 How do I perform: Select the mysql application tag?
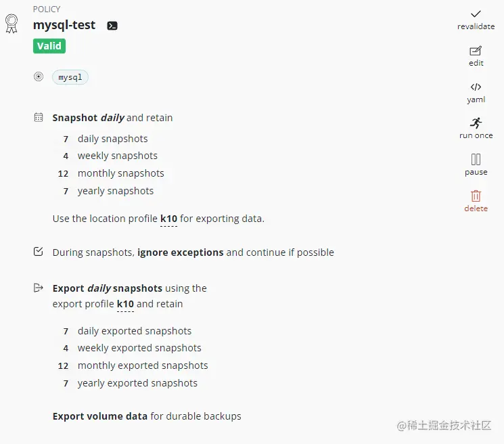coord(70,77)
